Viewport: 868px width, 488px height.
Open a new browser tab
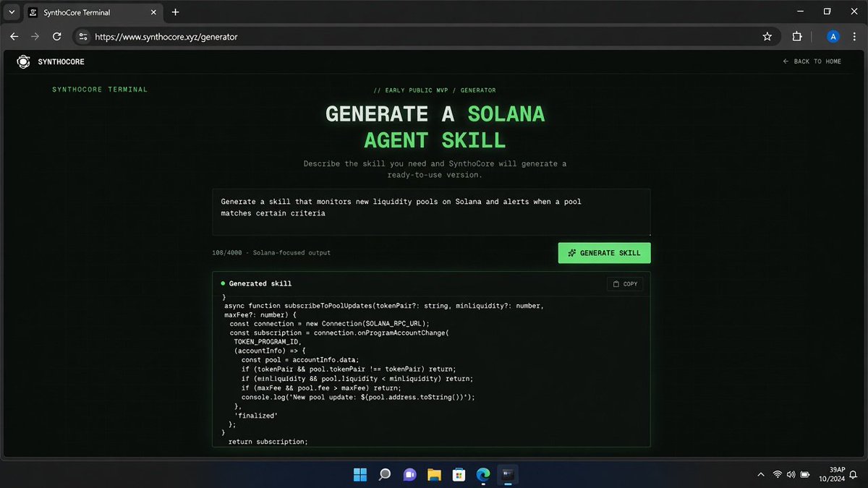tap(175, 12)
